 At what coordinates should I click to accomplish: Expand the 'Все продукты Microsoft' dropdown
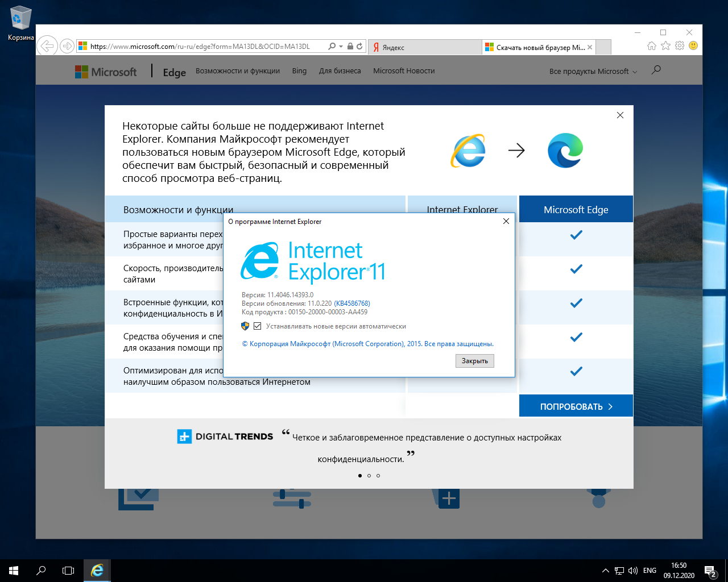coord(593,72)
